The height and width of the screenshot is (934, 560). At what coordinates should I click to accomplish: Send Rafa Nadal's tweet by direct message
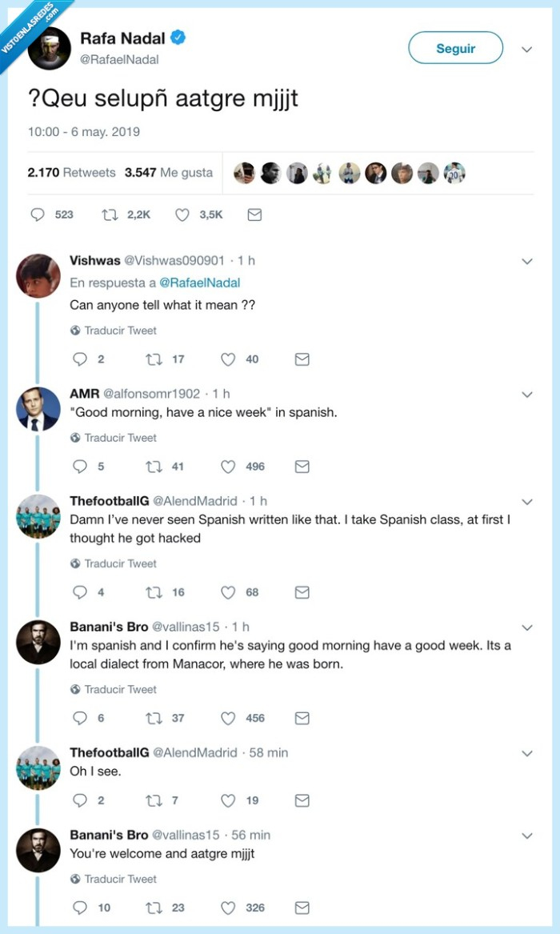tap(254, 214)
